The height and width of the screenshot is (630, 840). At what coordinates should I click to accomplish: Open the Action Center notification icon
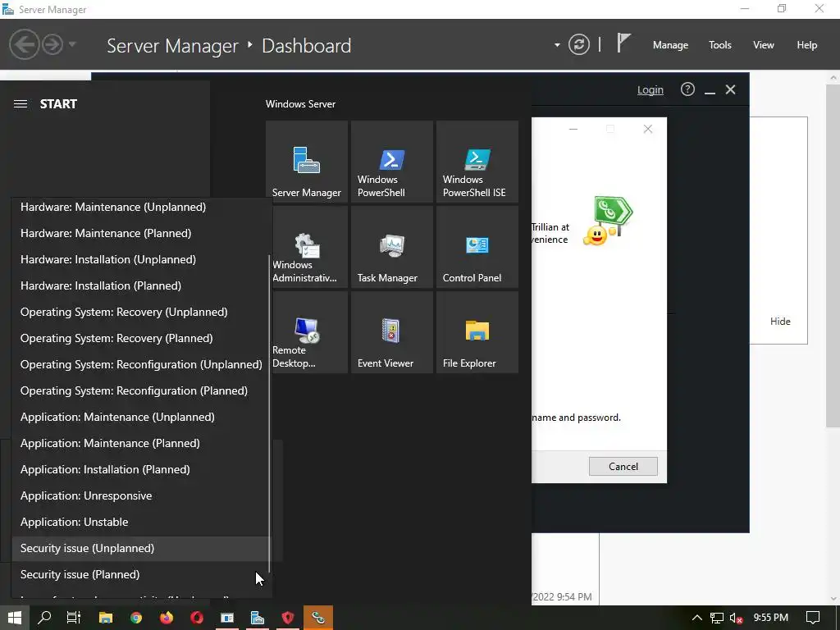pyautogui.click(x=813, y=618)
